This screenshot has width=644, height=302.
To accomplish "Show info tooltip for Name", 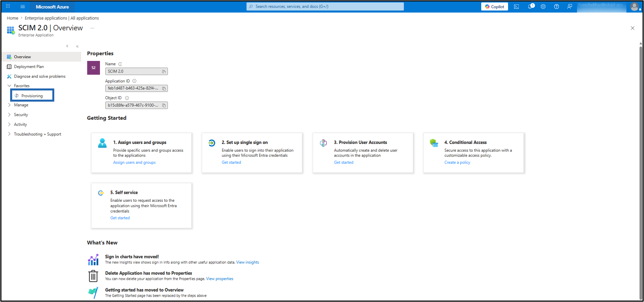I will coord(120,64).
